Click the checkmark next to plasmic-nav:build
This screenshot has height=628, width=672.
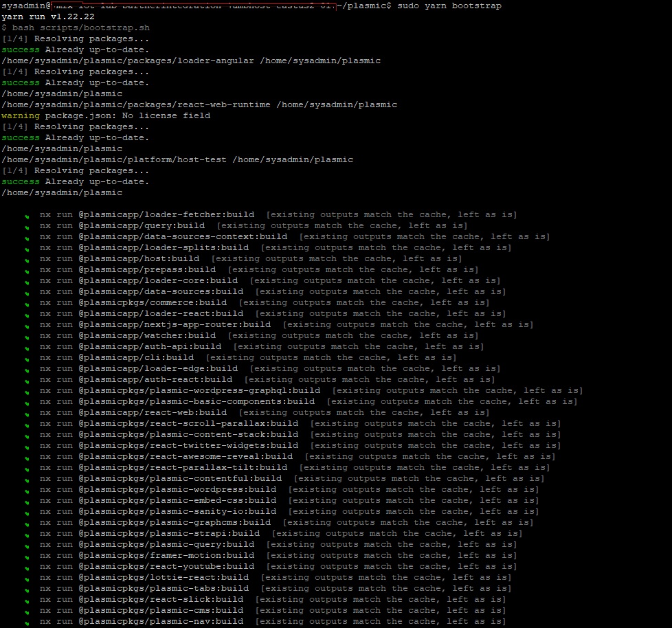click(x=27, y=623)
